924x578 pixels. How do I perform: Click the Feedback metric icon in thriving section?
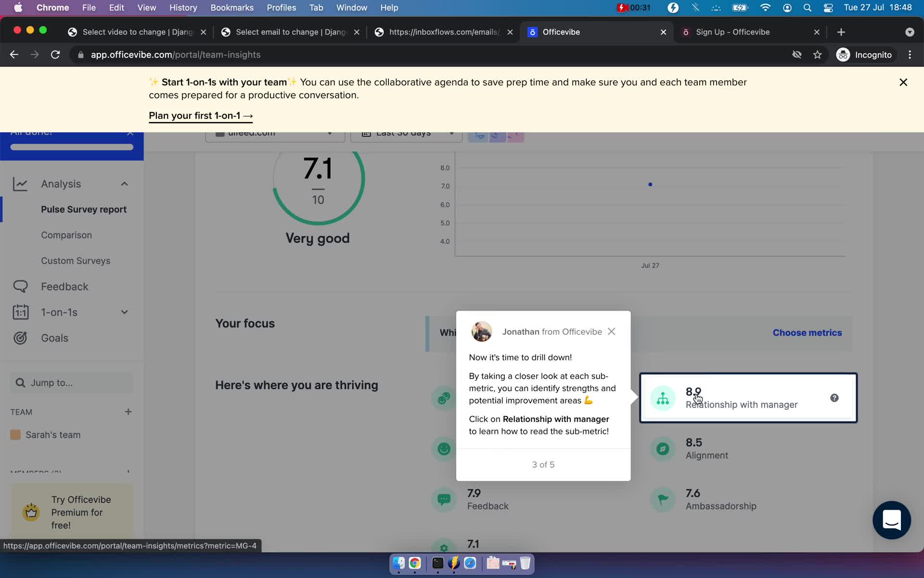point(444,499)
